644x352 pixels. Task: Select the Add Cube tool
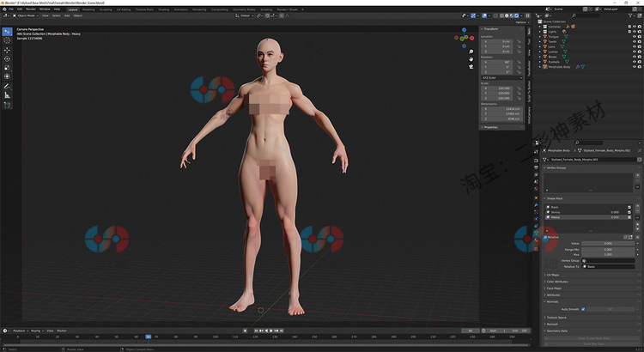tap(7, 105)
